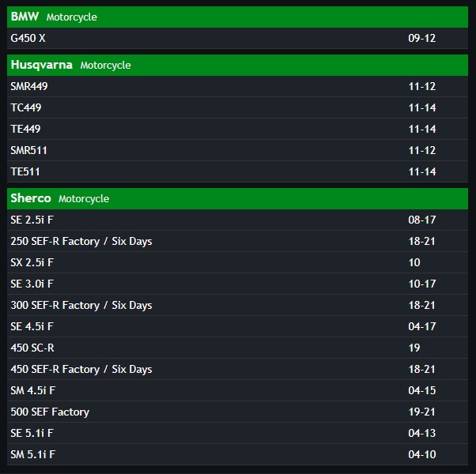Click the SE 4.5i F row
This screenshot has height=474, width=476.
[237, 326]
